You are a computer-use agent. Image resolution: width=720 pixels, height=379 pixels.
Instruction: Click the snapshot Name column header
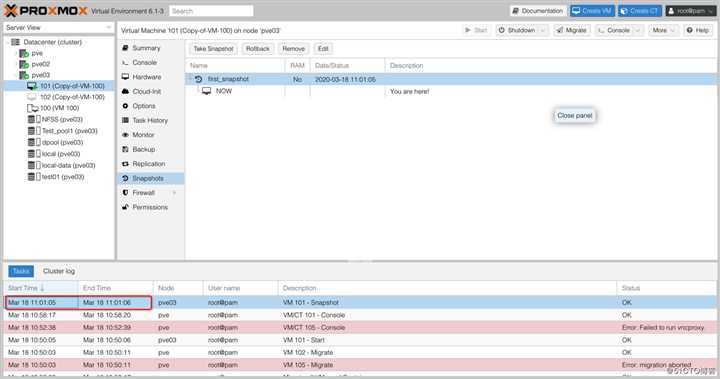235,66
